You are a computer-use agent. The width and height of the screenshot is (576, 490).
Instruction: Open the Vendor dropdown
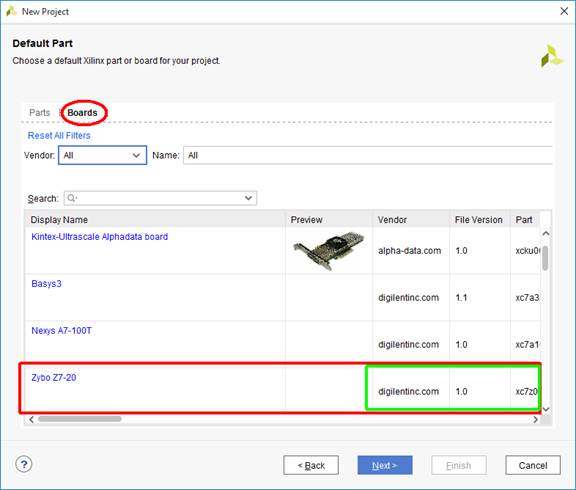pyautogui.click(x=102, y=155)
